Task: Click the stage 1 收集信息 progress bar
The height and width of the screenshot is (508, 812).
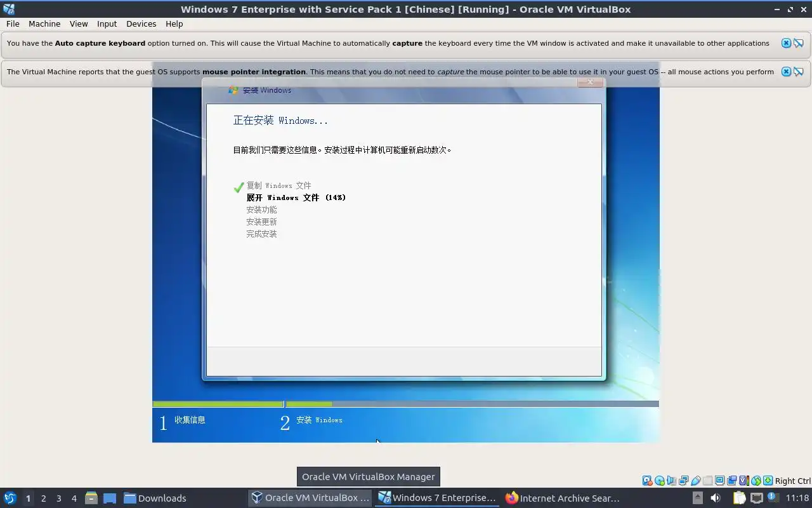Action: pyautogui.click(x=218, y=404)
